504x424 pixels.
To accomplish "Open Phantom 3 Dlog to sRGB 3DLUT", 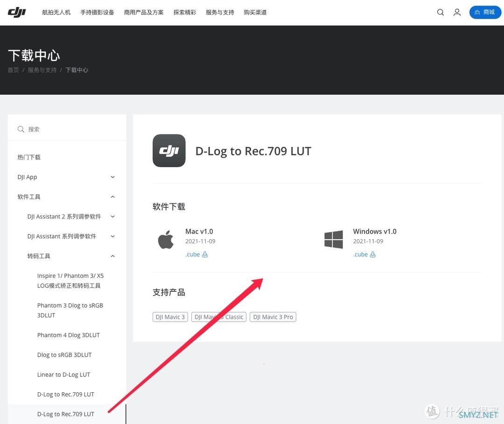I will coord(70,311).
